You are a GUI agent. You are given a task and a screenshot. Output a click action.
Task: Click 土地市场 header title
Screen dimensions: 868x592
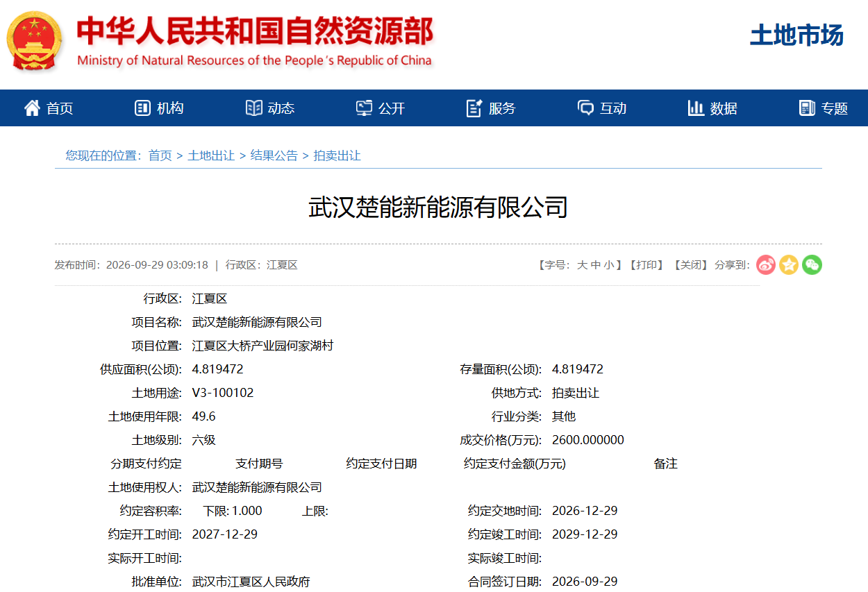point(796,35)
